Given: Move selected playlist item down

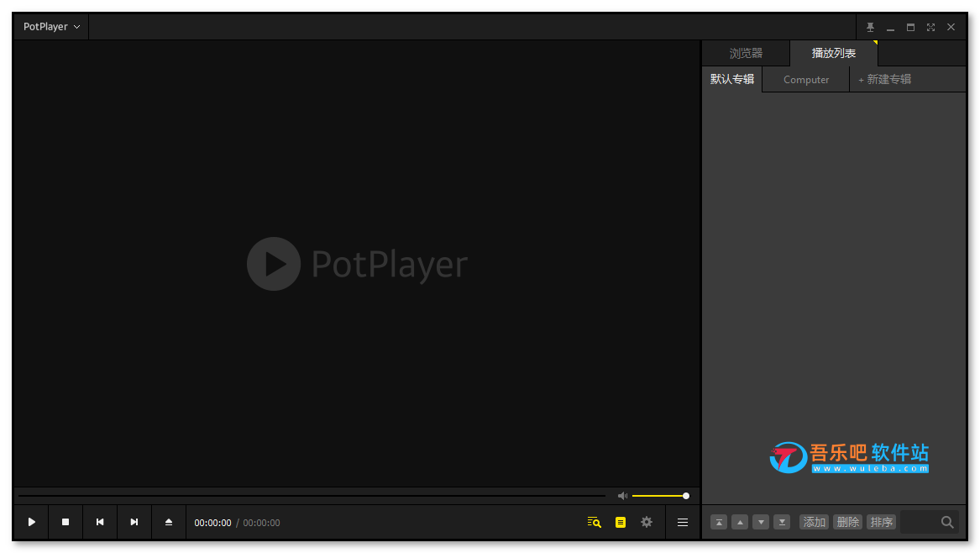Looking at the screenshot, I should point(761,523).
